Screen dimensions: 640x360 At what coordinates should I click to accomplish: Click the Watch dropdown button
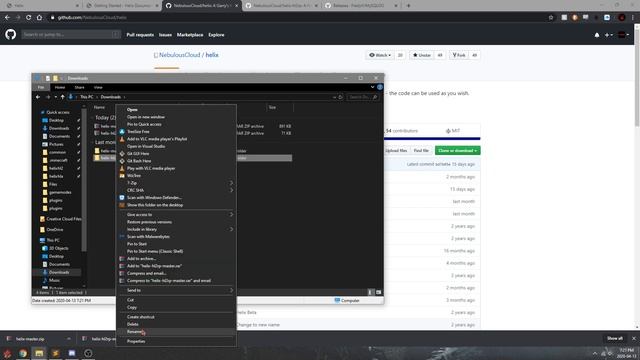coord(380,55)
